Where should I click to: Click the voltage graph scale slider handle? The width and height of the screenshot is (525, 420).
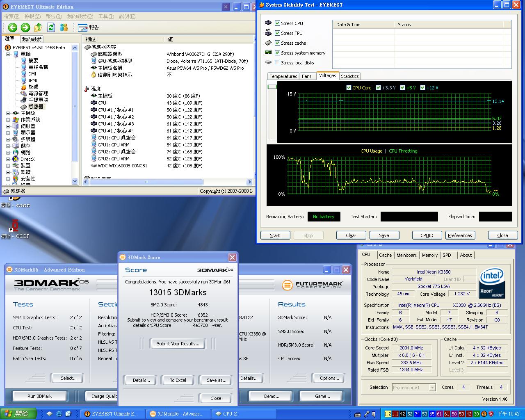click(272, 87)
